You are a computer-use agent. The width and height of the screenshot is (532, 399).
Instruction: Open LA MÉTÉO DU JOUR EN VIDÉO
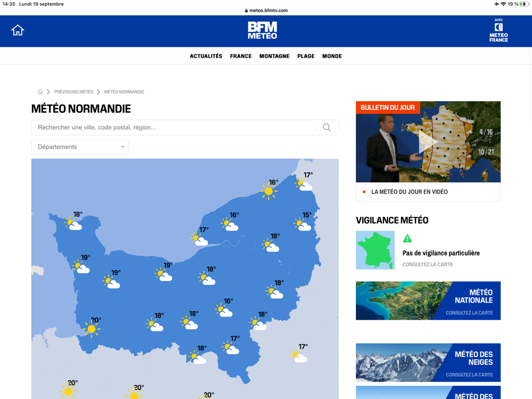(410, 192)
